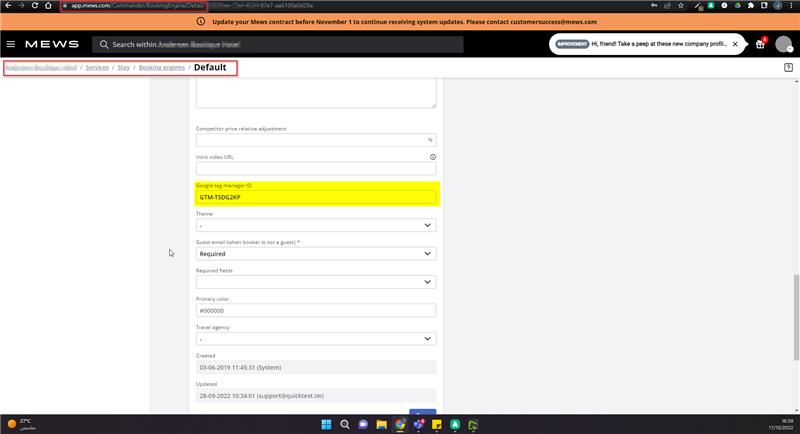Open File Explorer from the taskbar
Viewport: 800px width, 434px height.
click(381, 424)
